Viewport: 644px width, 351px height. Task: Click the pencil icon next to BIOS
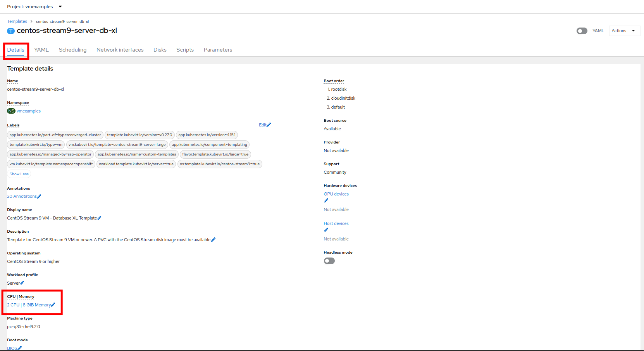(20, 348)
